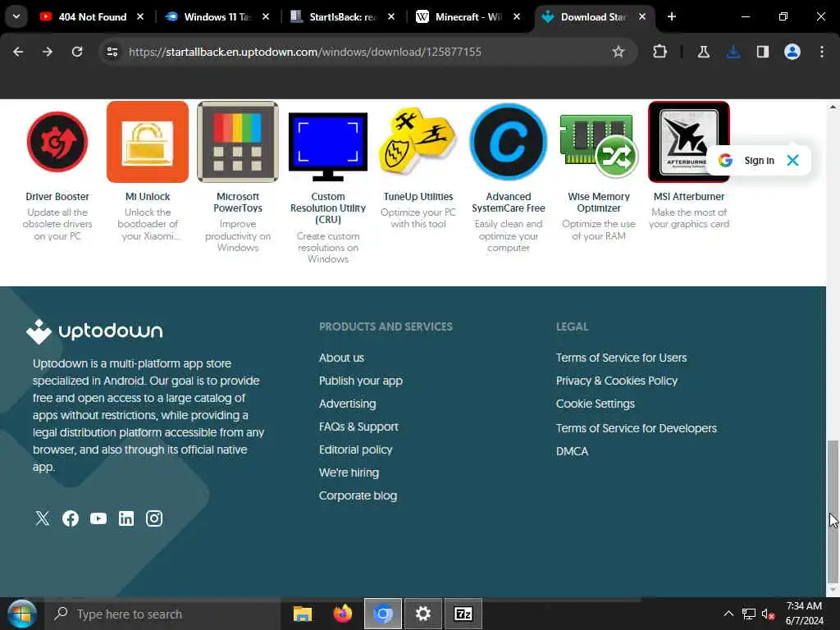Dismiss the Google Sign in popup

tap(793, 160)
